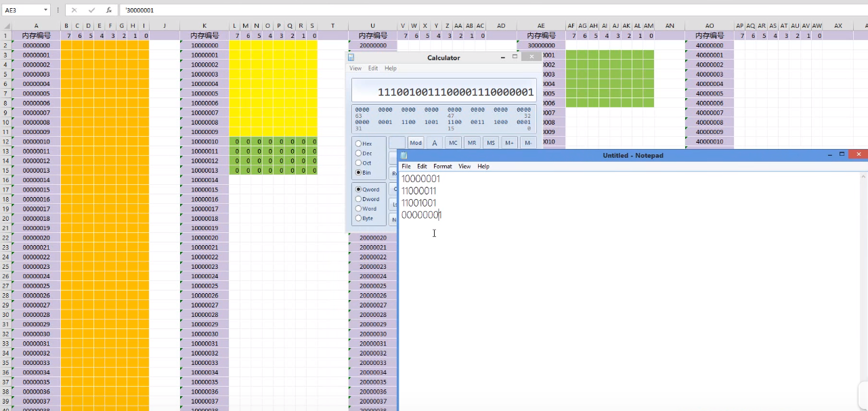
Task: Click column K header in Excel
Action: (204, 26)
